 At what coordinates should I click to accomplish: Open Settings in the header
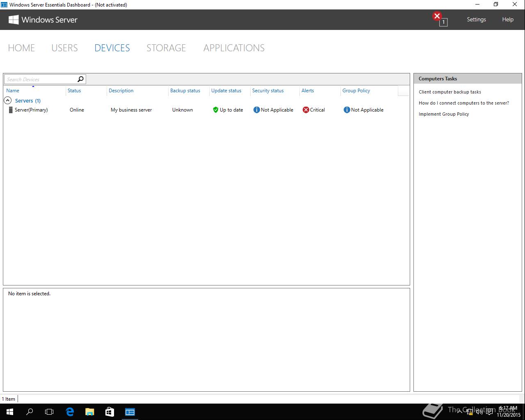(476, 19)
